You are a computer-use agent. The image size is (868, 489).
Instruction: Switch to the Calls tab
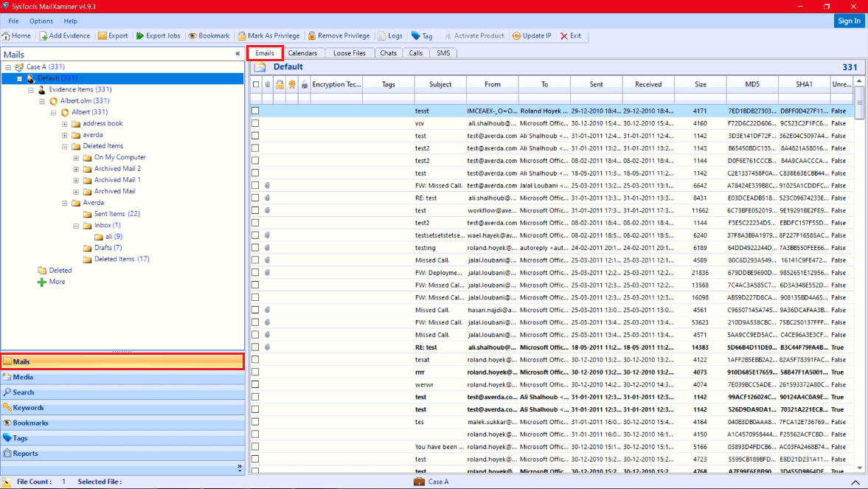416,53
